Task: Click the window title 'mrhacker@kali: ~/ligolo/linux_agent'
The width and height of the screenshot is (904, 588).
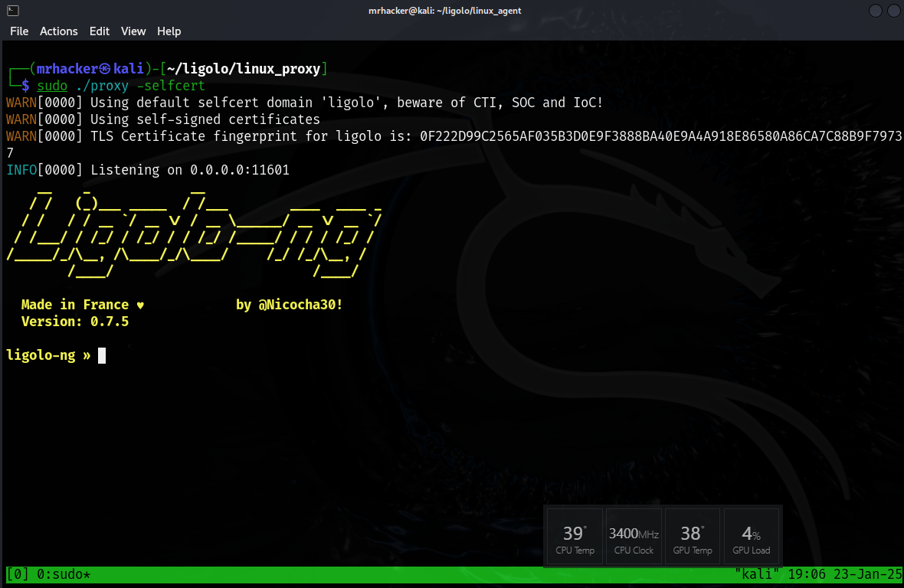Action: click(445, 11)
